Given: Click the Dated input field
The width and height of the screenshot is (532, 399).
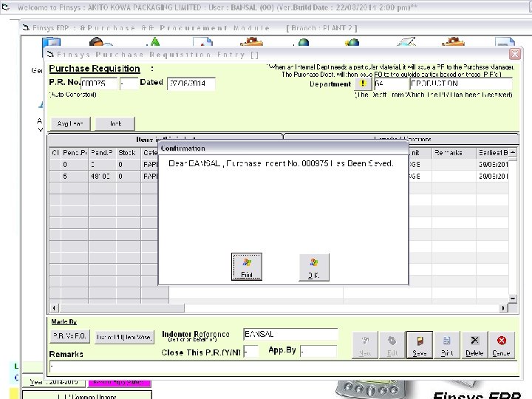Looking at the screenshot, I should (x=191, y=83).
